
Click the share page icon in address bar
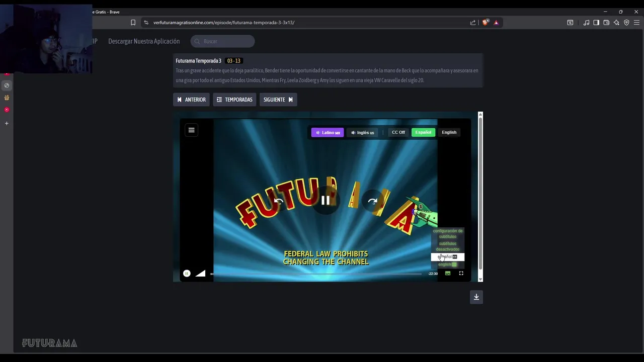coord(473,23)
